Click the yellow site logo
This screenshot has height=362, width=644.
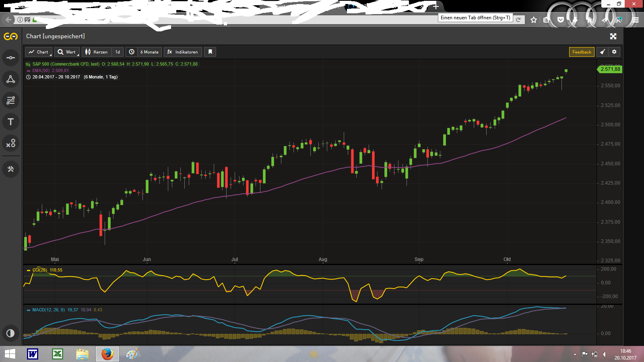(11, 37)
